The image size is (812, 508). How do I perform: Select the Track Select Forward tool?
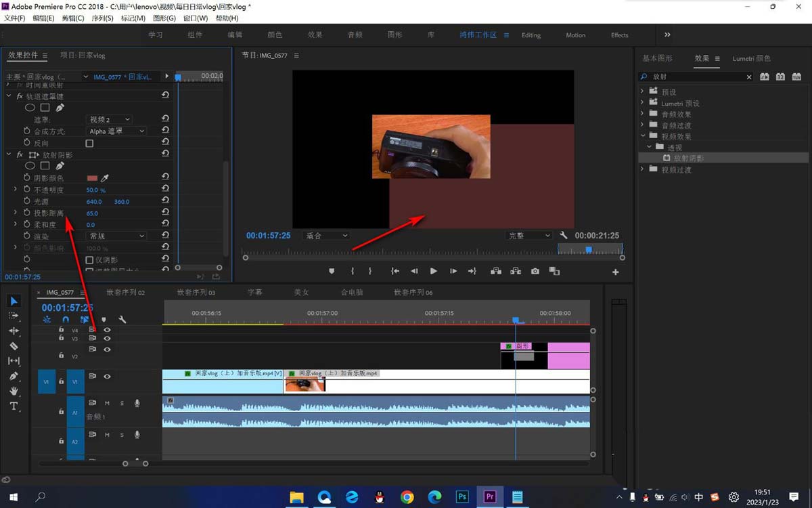(x=14, y=316)
